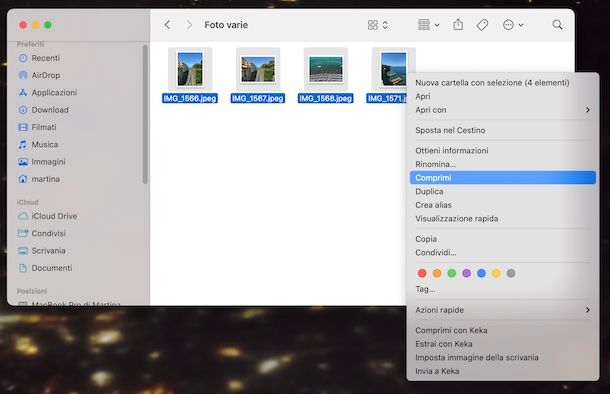Viewport: 610px width, 394px height.
Task: Select the IMG_1571 photo thumbnail
Action: (393, 69)
